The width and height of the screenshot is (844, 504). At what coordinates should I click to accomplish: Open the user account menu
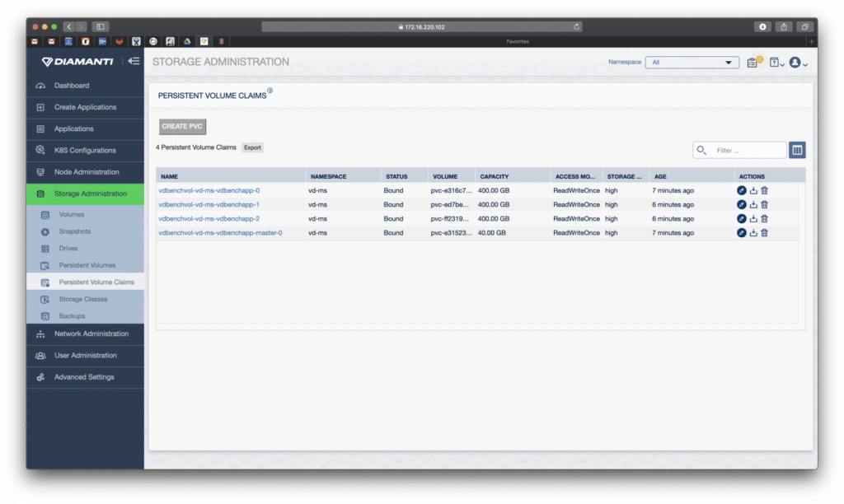(798, 63)
